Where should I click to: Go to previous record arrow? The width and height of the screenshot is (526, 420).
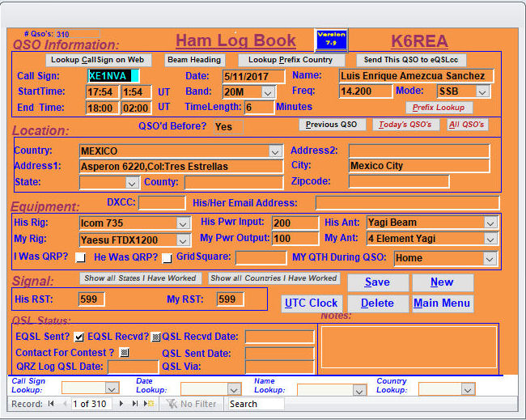pyautogui.click(x=63, y=404)
